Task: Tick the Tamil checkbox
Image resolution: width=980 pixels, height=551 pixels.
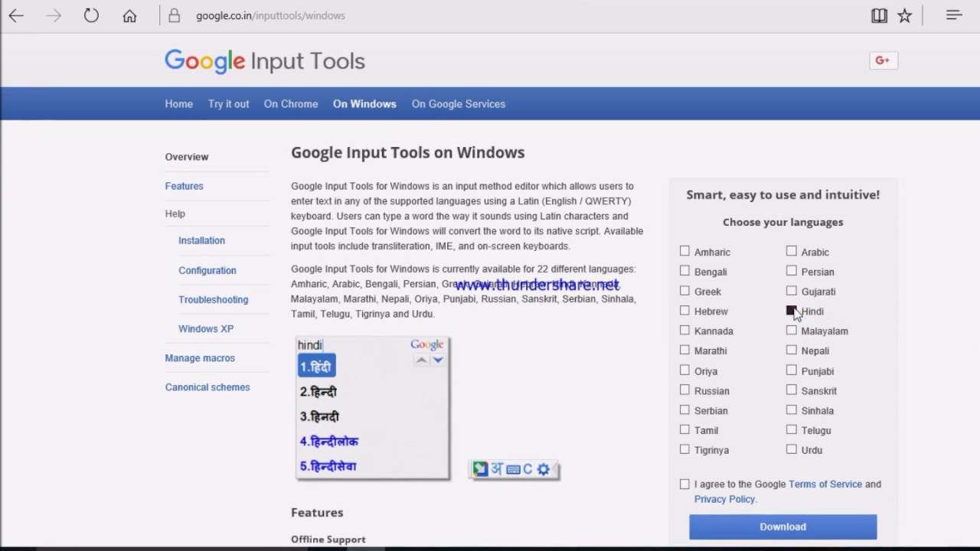Action: [684, 430]
